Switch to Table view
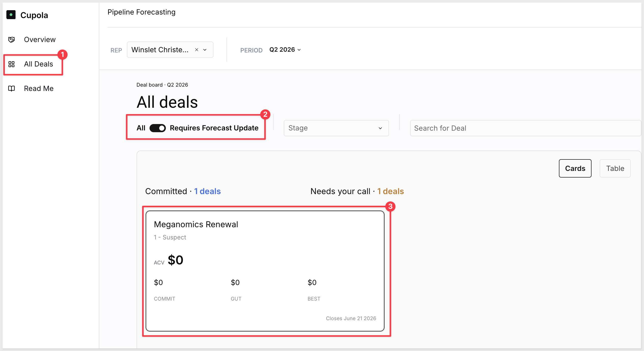Screen dimensions: 644x351 [x=615, y=168]
